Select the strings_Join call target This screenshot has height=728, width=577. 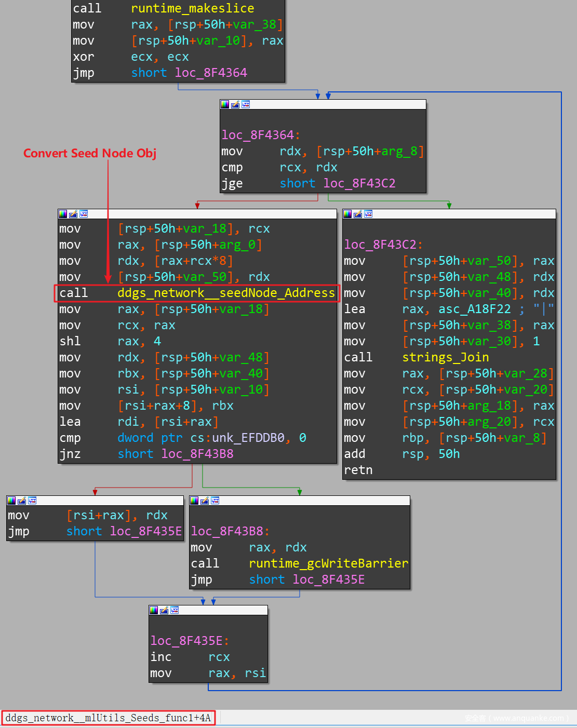click(445, 357)
